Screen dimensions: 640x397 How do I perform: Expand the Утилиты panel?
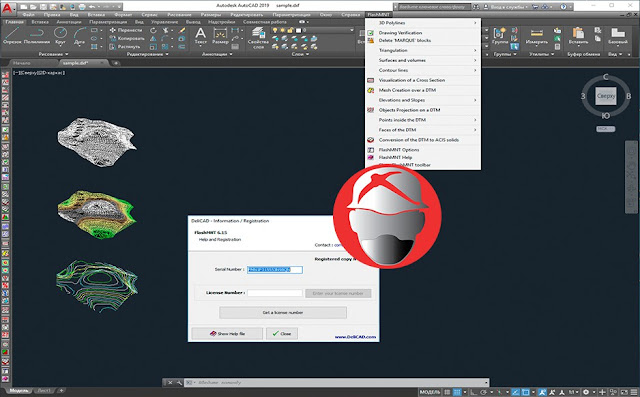(542, 54)
